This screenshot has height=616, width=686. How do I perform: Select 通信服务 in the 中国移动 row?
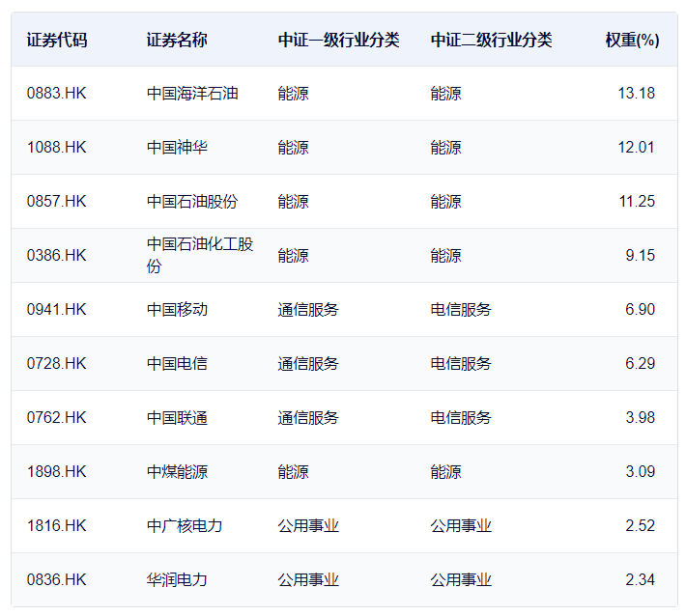pyautogui.click(x=308, y=310)
